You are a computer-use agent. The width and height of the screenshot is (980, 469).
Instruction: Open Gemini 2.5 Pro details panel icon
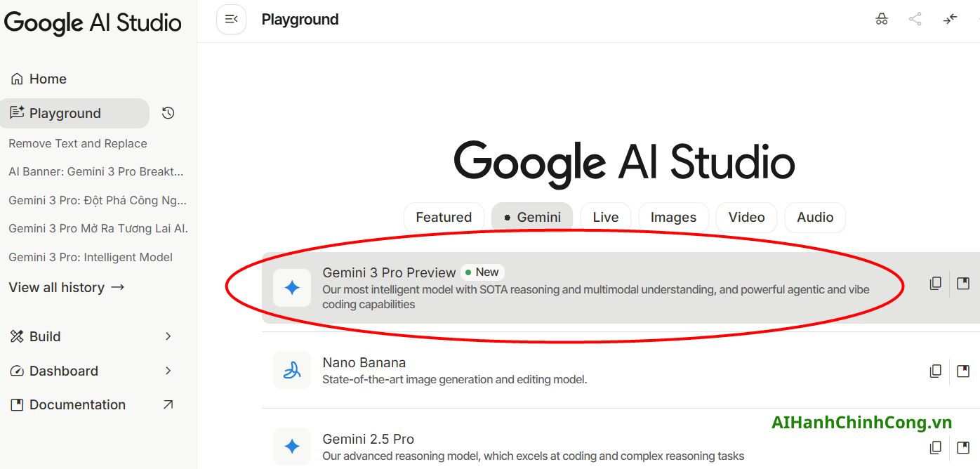click(963, 447)
